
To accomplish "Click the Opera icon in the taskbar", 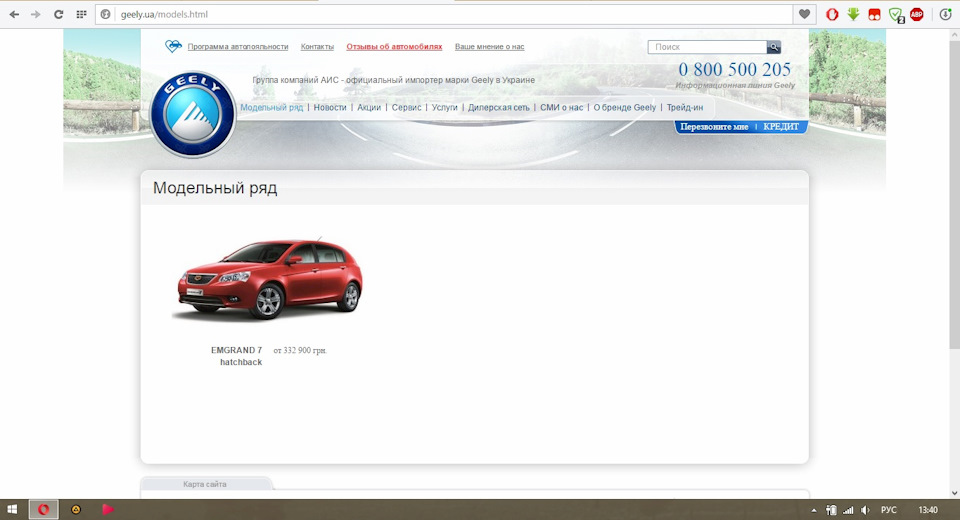I will coord(43,509).
